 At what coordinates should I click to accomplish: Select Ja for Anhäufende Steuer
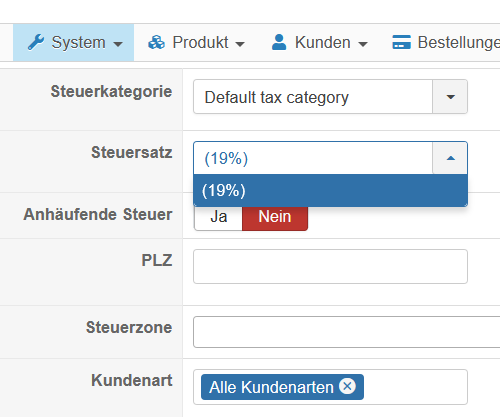point(218,217)
